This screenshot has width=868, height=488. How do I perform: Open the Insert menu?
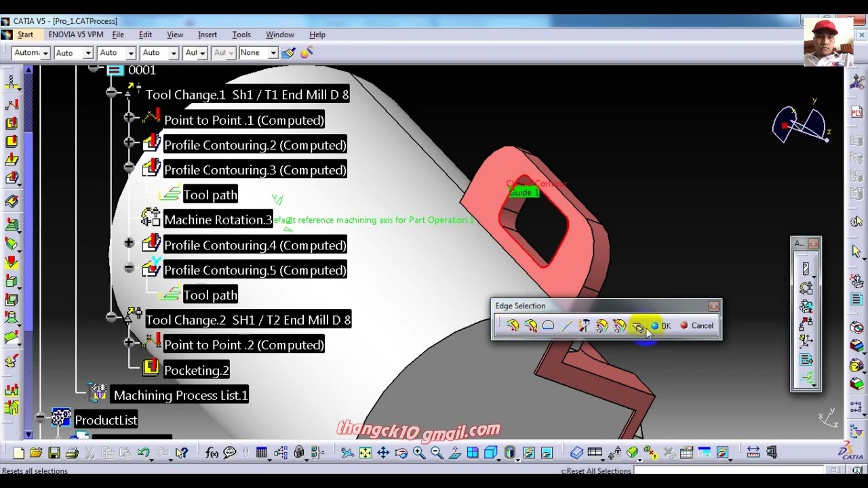point(208,35)
